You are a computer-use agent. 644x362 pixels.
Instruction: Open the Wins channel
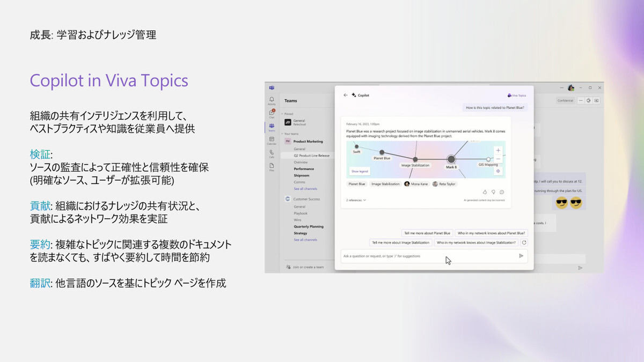297,220
